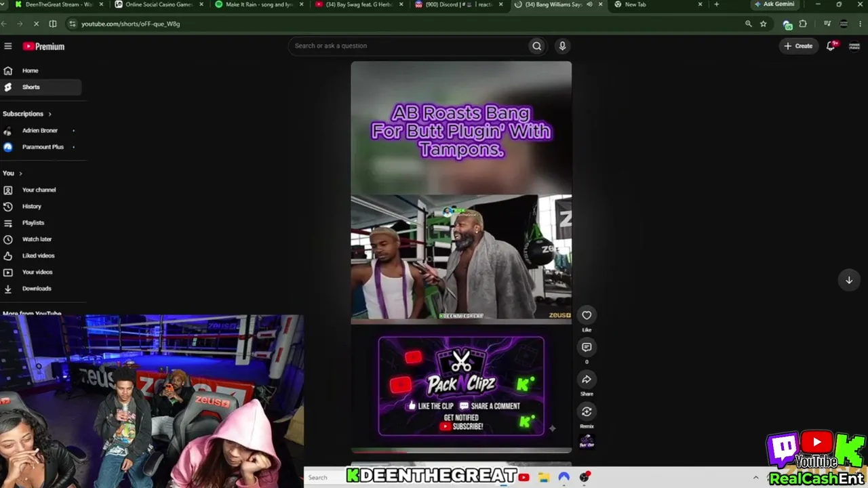Open File Explorer on the taskbar
Image resolution: width=868 pixels, height=488 pixels.
pyautogui.click(x=544, y=477)
